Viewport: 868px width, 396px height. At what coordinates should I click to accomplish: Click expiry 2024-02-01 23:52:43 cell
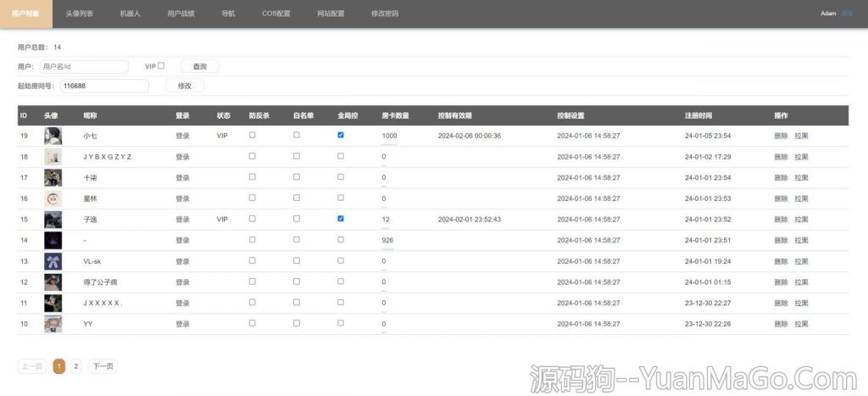point(470,220)
